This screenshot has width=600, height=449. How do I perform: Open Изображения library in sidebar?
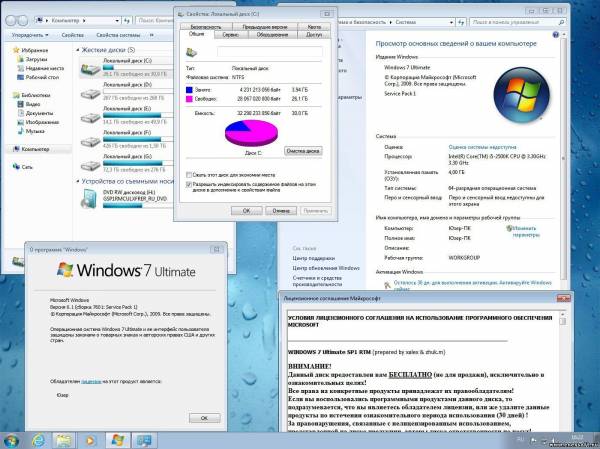(42, 122)
